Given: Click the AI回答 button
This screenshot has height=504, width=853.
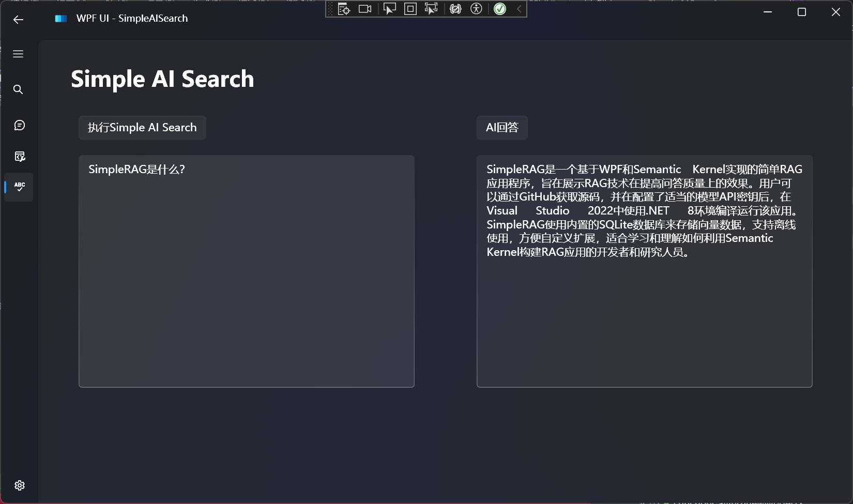Looking at the screenshot, I should 502,128.
